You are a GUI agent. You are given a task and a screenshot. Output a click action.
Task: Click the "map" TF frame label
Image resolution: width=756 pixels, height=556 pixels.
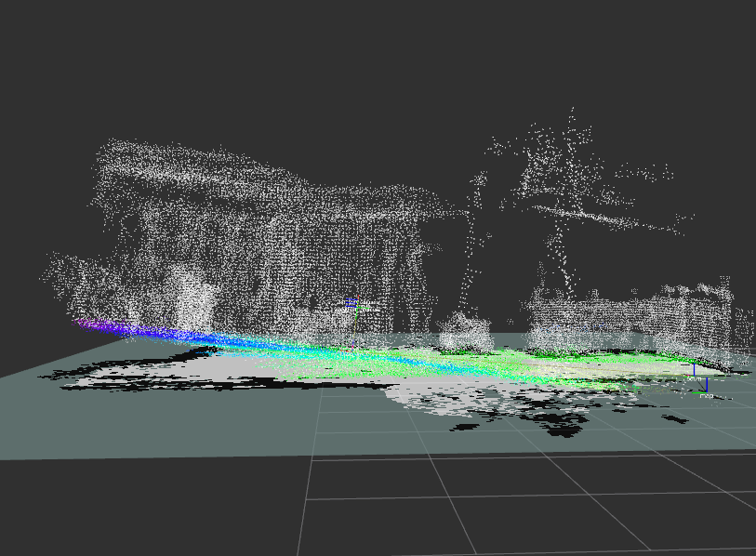coord(707,397)
